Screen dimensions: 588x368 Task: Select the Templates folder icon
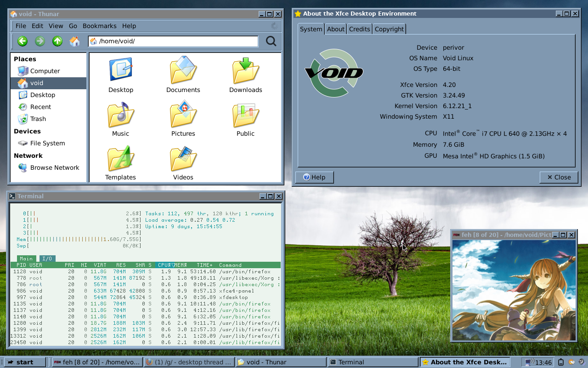coord(121,158)
